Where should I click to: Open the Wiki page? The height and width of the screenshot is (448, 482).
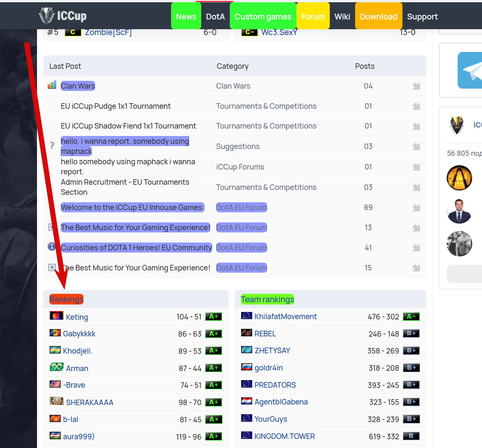pos(342,16)
